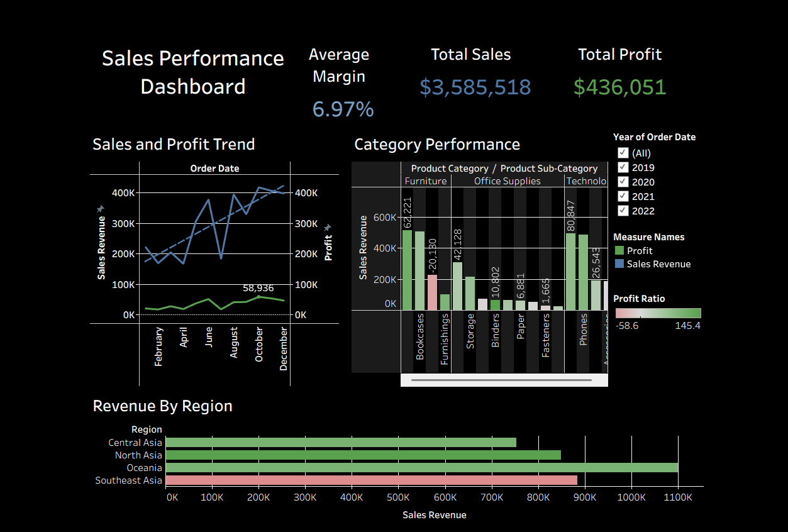Click the 58,936 profit data label
The width and height of the screenshot is (788, 532).
[258, 288]
